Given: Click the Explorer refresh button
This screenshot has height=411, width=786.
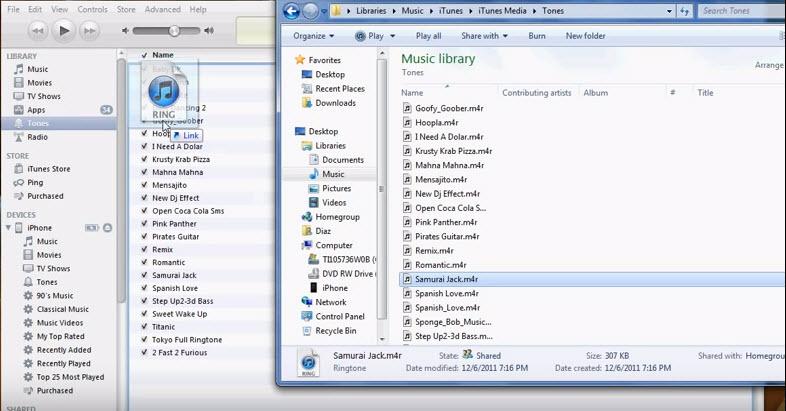Looking at the screenshot, I should click(684, 11).
